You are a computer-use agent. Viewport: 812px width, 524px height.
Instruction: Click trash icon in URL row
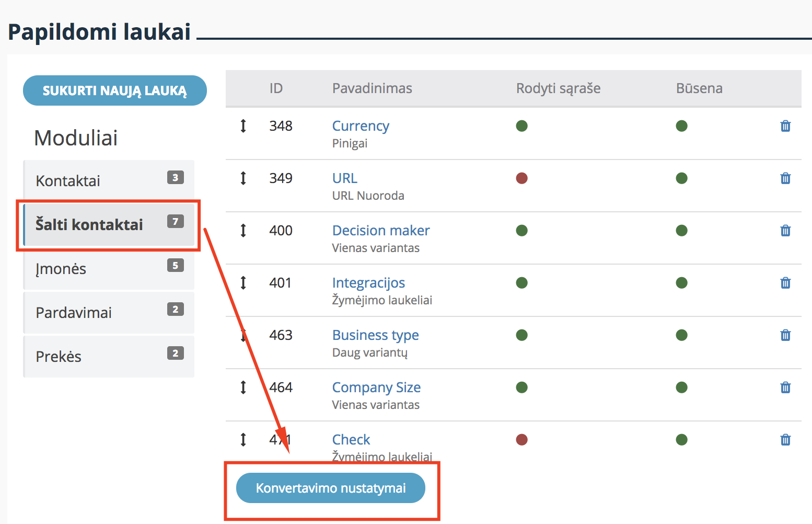pos(785,178)
